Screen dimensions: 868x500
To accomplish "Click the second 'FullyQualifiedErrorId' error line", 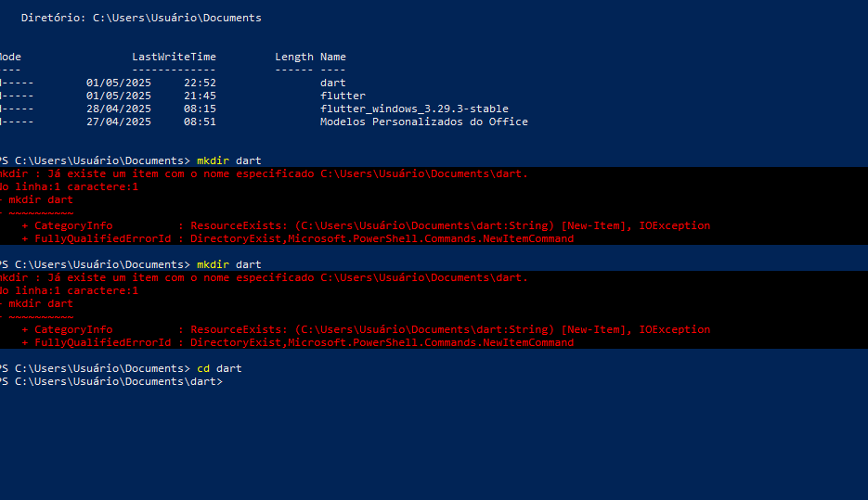I will pos(298,342).
